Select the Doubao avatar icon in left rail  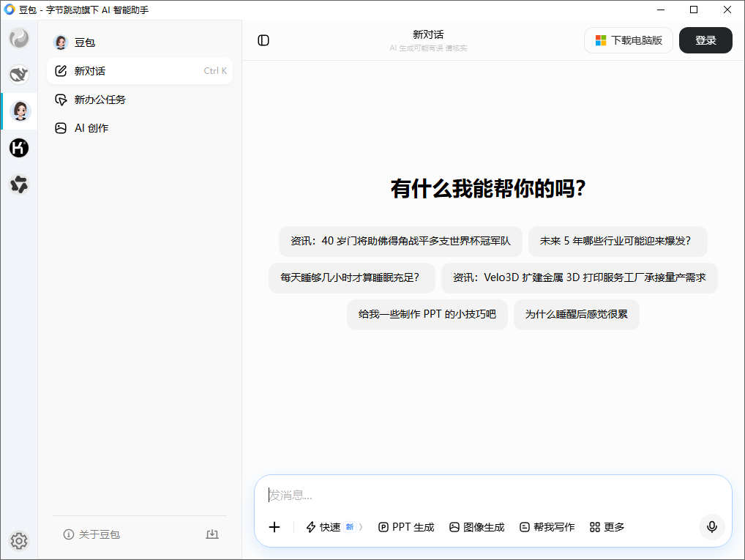click(20, 111)
